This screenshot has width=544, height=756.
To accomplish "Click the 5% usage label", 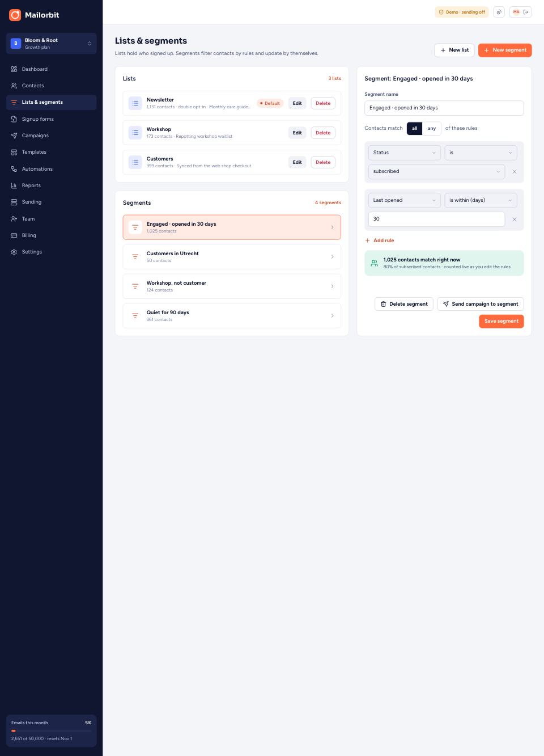I will (x=88, y=723).
